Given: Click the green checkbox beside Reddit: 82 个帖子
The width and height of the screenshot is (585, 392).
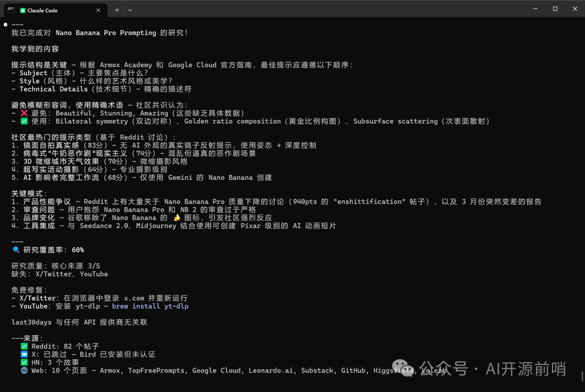Looking at the screenshot, I should click(x=24, y=346).
